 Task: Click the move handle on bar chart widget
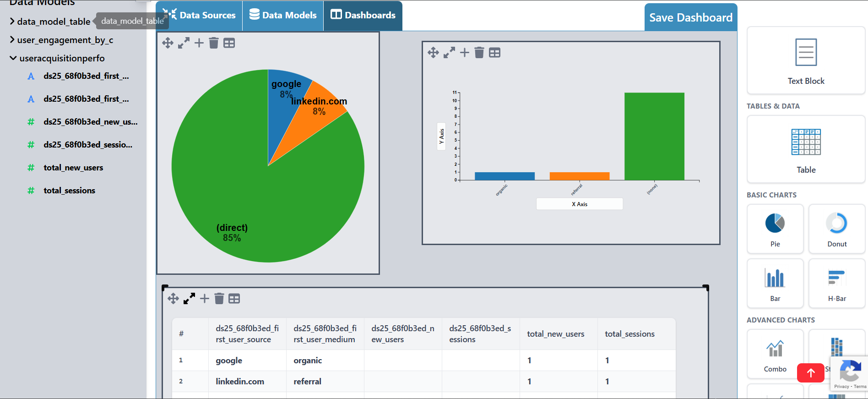coord(433,53)
